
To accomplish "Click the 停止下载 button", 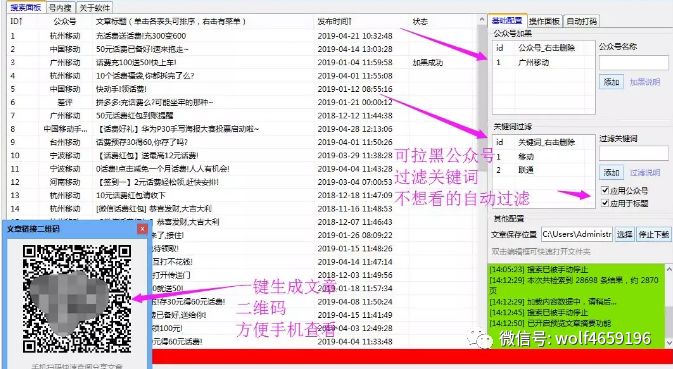I will [653, 234].
